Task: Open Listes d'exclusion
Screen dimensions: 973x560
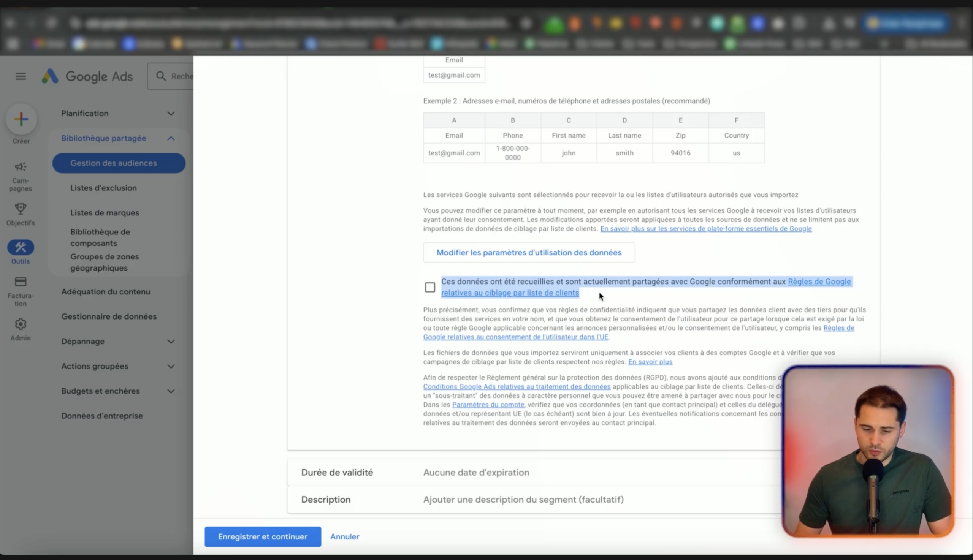Action: (103, 188)
